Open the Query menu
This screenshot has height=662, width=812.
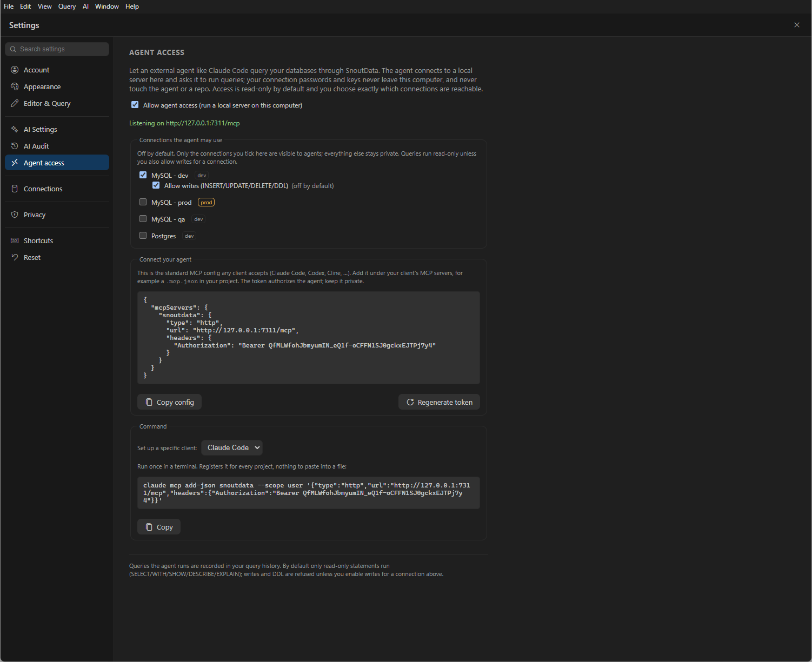coord(67,6)
